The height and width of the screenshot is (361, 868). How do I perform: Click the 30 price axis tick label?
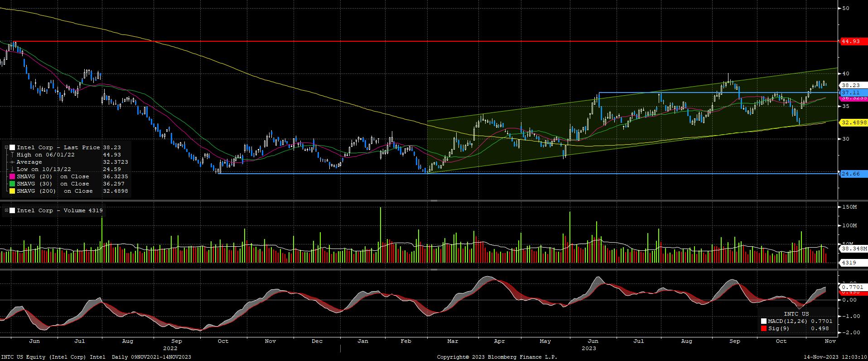pyautogui.click(x=845, y=139)
